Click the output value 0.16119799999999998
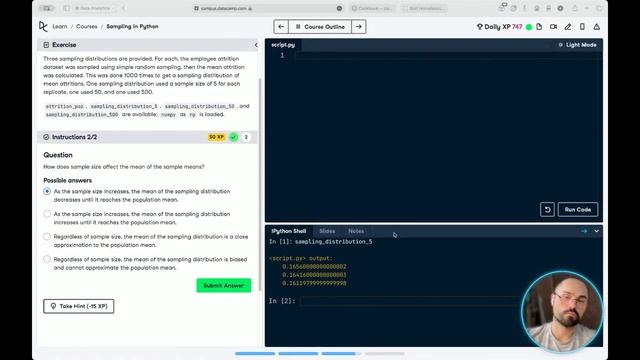The width and height of the screenshot is (640, 360). [314, 283]
